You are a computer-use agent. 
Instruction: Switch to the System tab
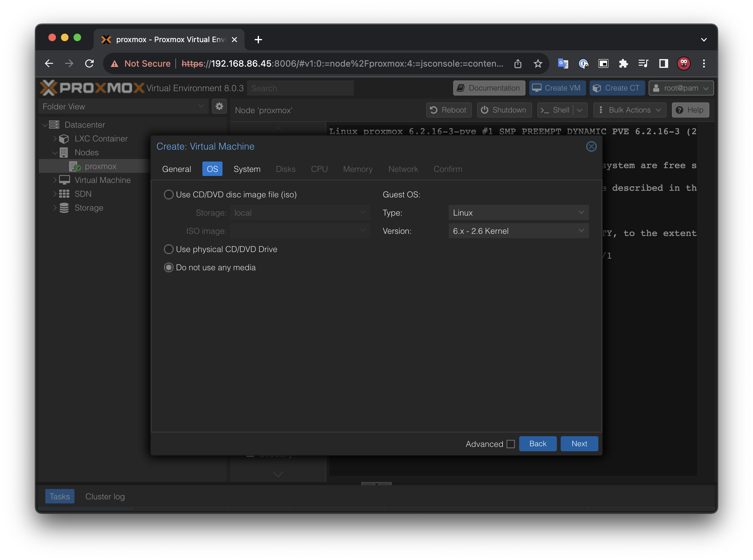(247, 169)
